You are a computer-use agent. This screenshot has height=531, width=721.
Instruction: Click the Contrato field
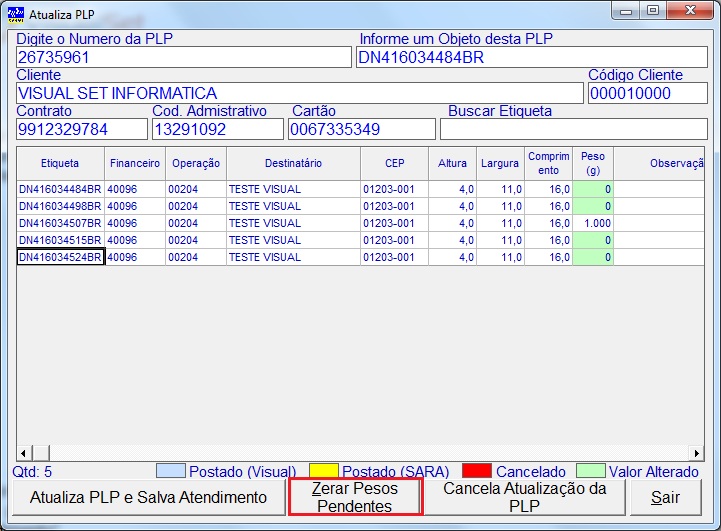(82, 129)
